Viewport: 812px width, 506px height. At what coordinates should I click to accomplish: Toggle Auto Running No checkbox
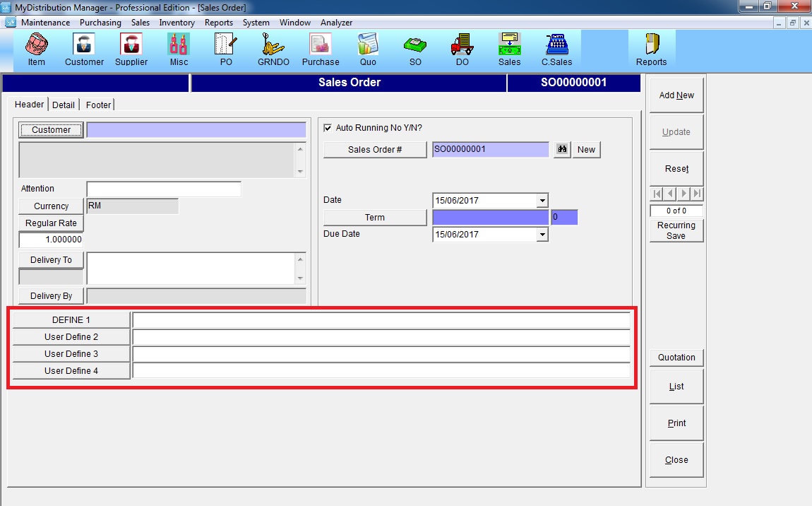[328, 128]
